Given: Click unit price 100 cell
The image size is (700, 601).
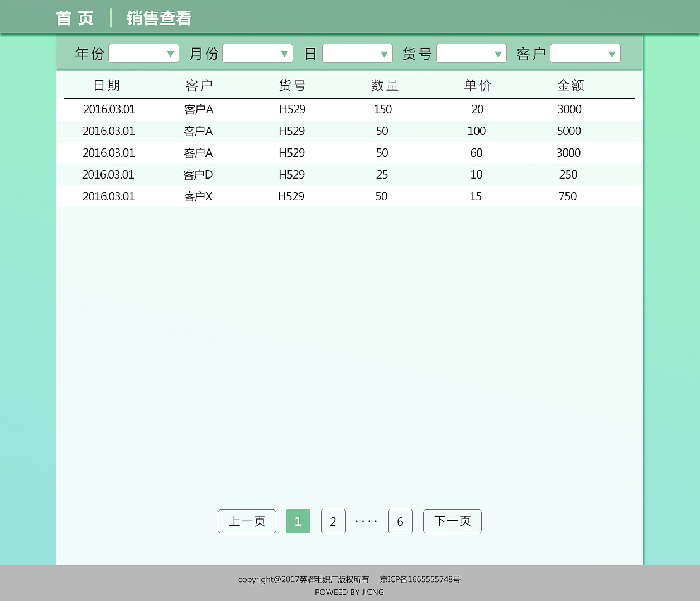Looking at the screenshot, I should [x=476, y=131].
